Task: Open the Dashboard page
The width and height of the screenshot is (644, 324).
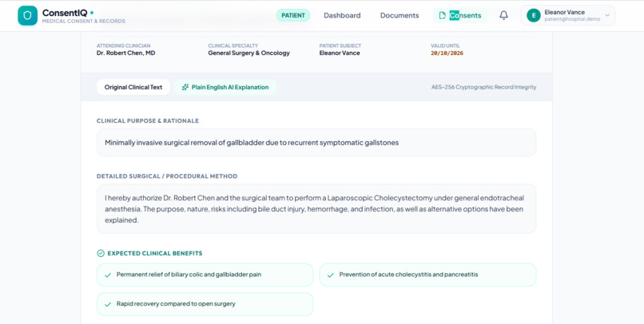Action: click(342, 16)
